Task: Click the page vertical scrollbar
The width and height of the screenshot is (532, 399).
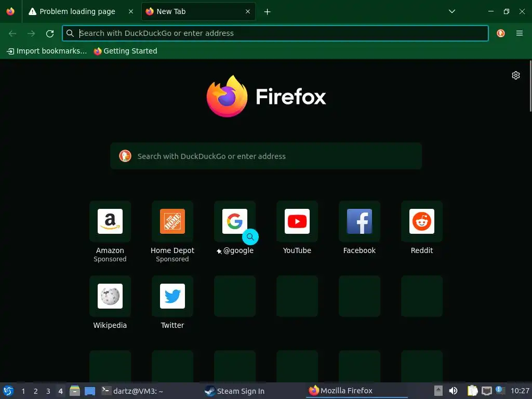Action: [530, 86]
